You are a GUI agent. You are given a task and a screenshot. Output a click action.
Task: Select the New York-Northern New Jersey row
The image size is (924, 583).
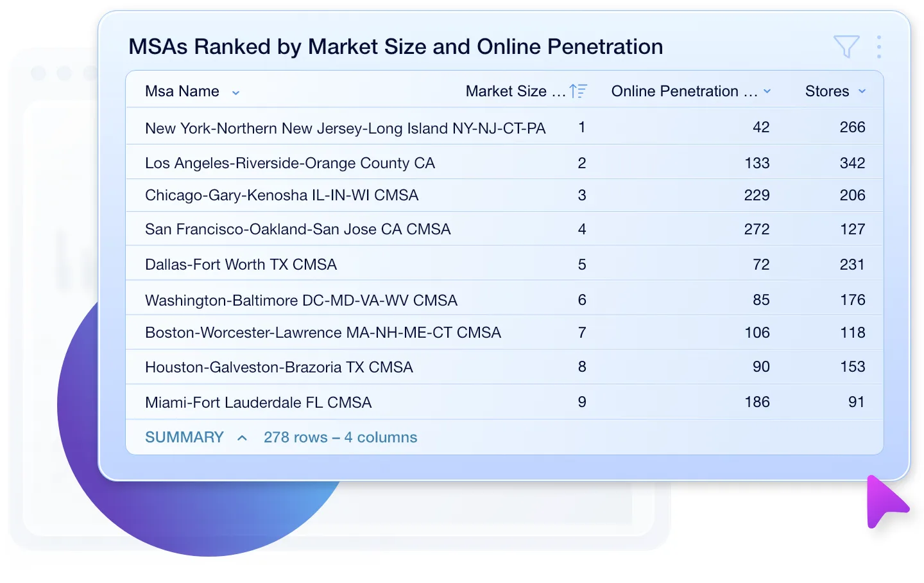tap(345, 128)
